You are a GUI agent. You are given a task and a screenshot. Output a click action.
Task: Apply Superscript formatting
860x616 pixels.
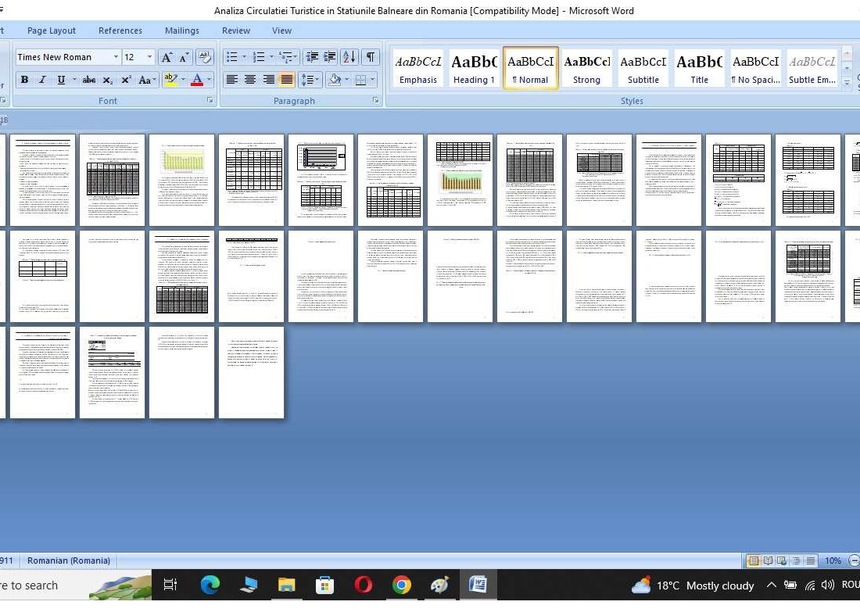click(x=126, y=80)
